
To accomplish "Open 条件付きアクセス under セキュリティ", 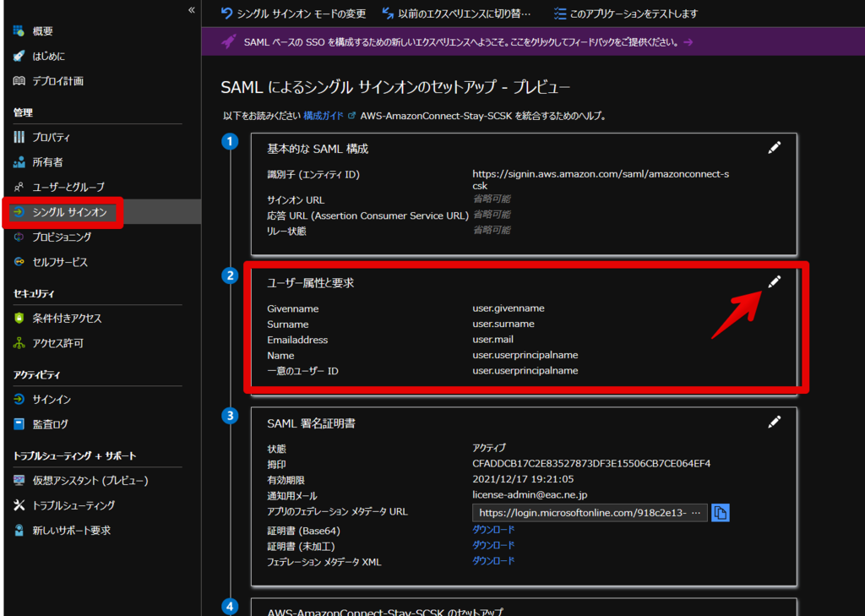I will (x=67, y=319).
